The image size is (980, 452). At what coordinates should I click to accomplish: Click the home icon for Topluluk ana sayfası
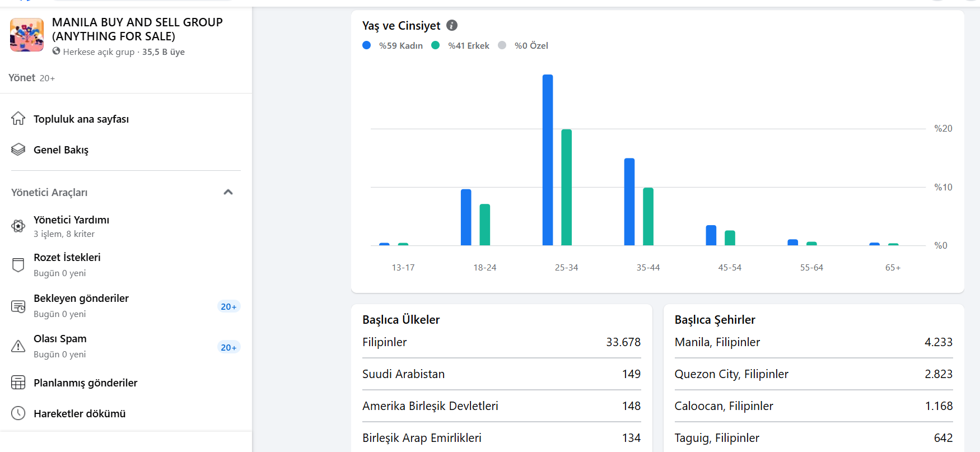coord(18,119)
